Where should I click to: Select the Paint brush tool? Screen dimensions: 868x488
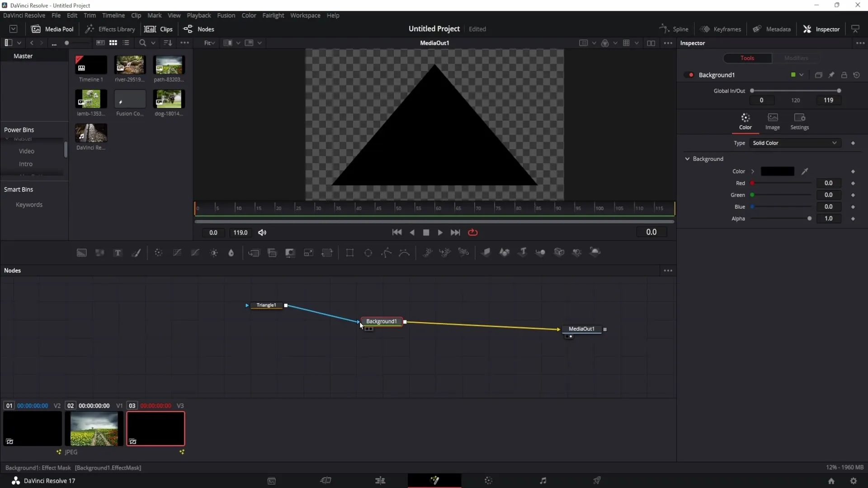click(137, 253)
